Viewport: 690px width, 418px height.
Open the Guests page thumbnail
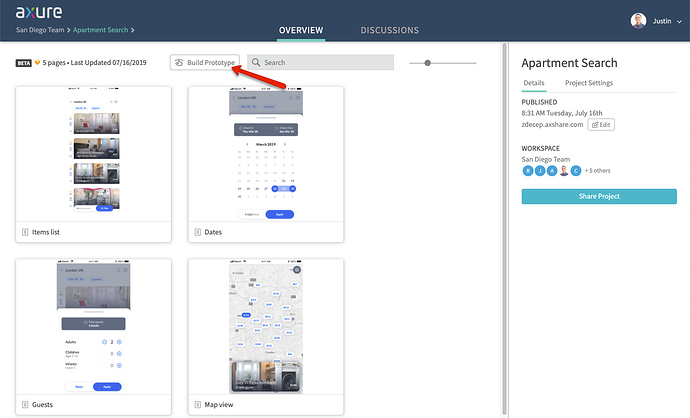[93, 326]
